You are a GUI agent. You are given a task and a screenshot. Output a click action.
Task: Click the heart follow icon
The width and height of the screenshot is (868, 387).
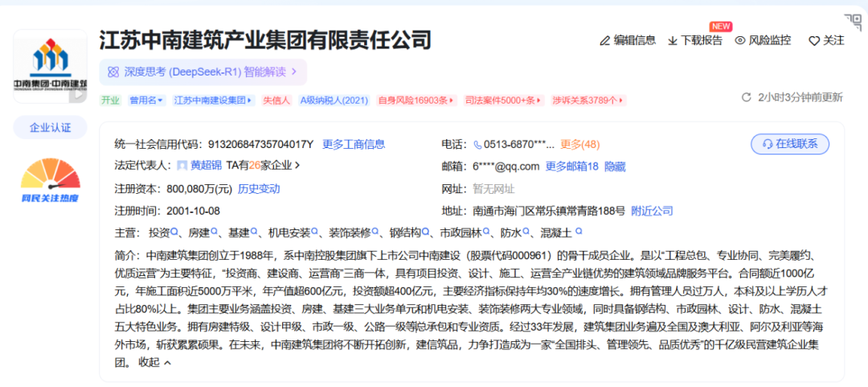tap(813, 41)
